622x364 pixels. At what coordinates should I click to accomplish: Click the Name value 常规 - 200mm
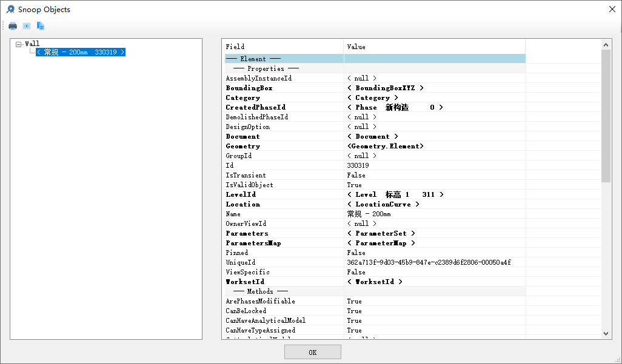click(369, 214)
